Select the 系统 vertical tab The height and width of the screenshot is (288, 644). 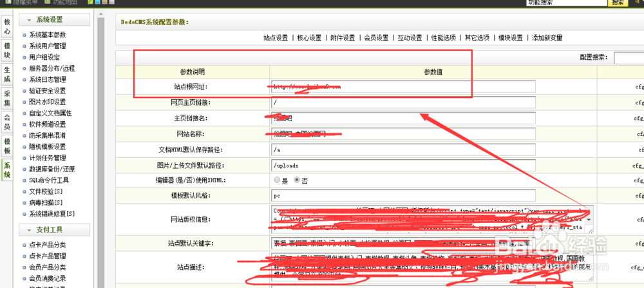[x=7, y=169]
